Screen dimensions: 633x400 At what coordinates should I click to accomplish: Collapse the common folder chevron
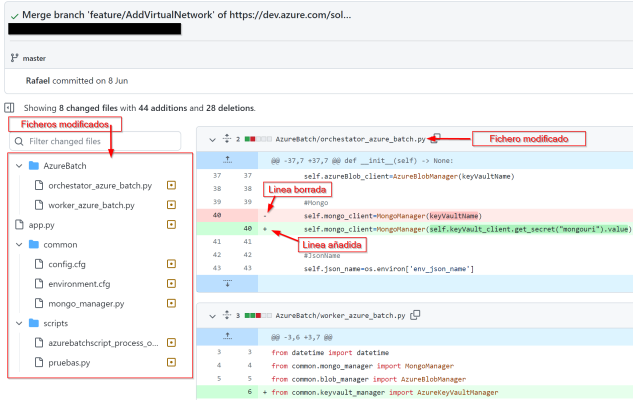coord(19,245)
